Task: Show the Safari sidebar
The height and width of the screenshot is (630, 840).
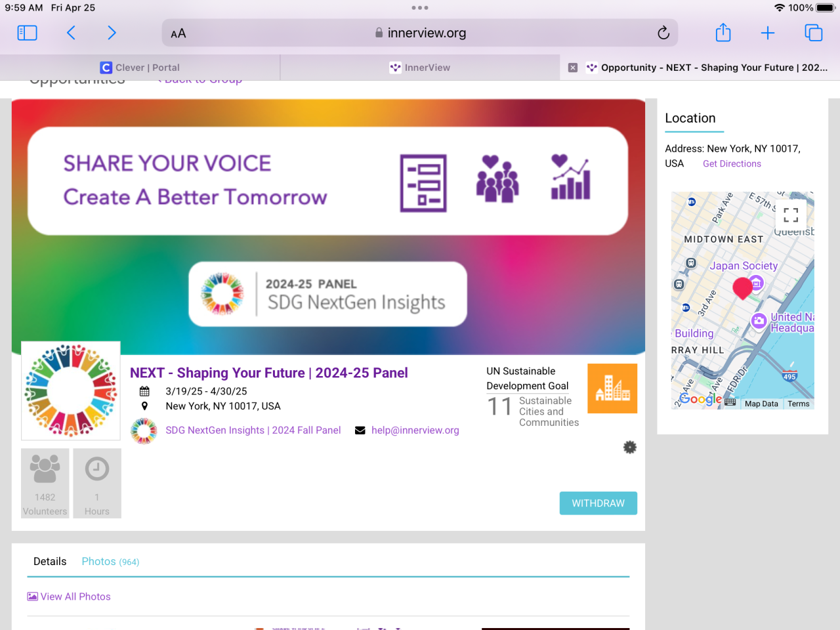Action: click(27, 33)
